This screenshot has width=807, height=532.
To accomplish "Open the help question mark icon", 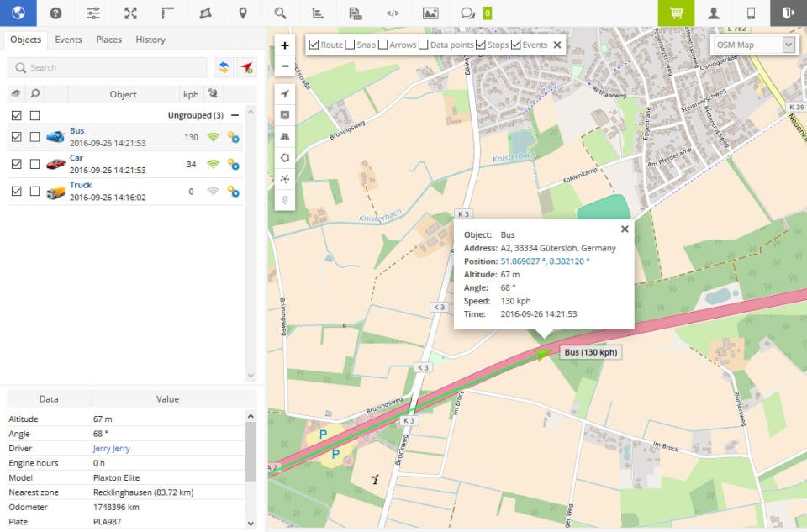I will pyautogui.click(x=55, y=13).
